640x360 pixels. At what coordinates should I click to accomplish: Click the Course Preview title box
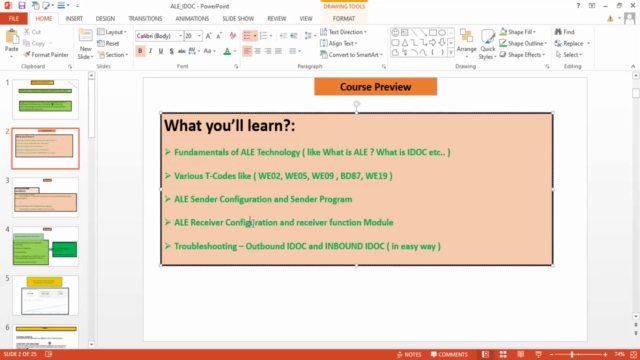pyautogui.click(x=376, y=87)
